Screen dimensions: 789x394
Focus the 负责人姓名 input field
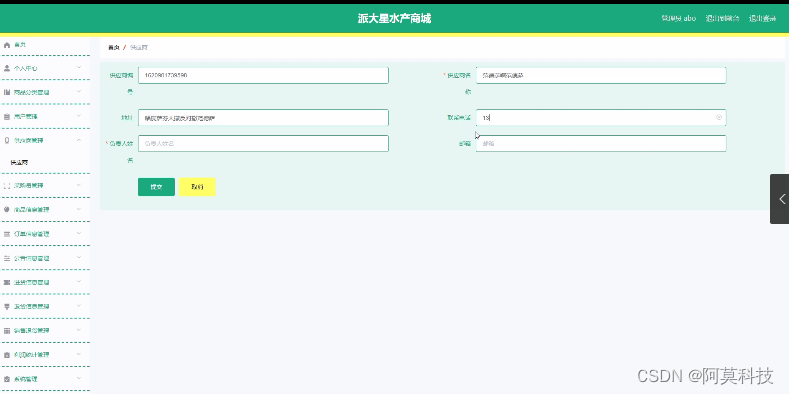[263, 143]
